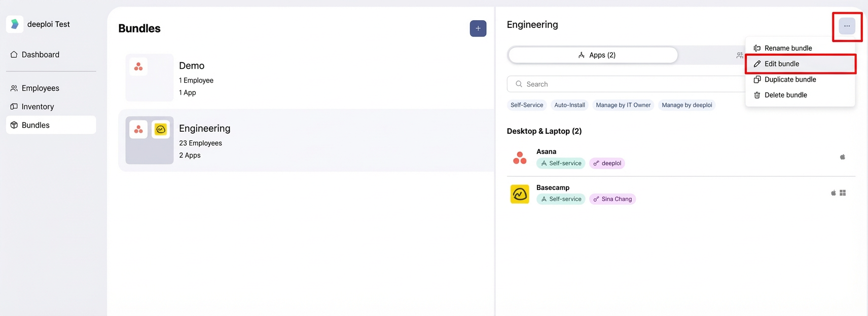Filter apps by Manage by IT Owner

point(623,105)
